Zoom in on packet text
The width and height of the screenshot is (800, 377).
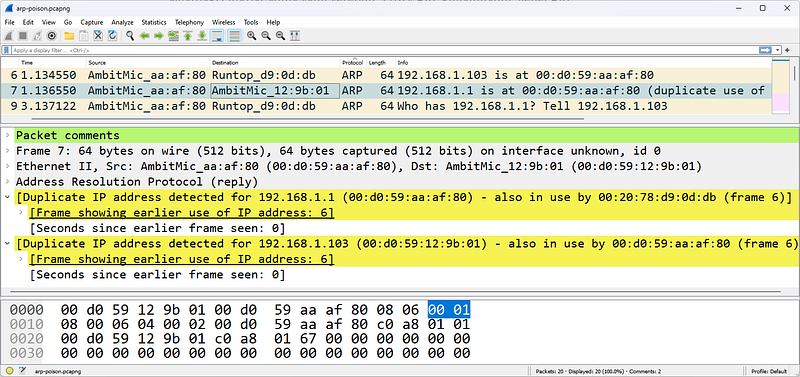tap(251, 36)
